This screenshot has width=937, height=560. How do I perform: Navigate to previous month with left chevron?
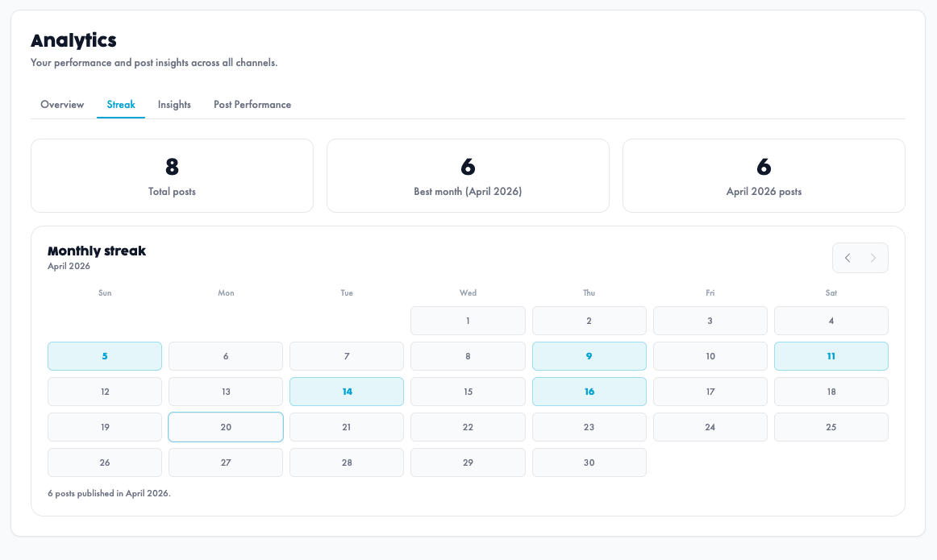point(847,257)
